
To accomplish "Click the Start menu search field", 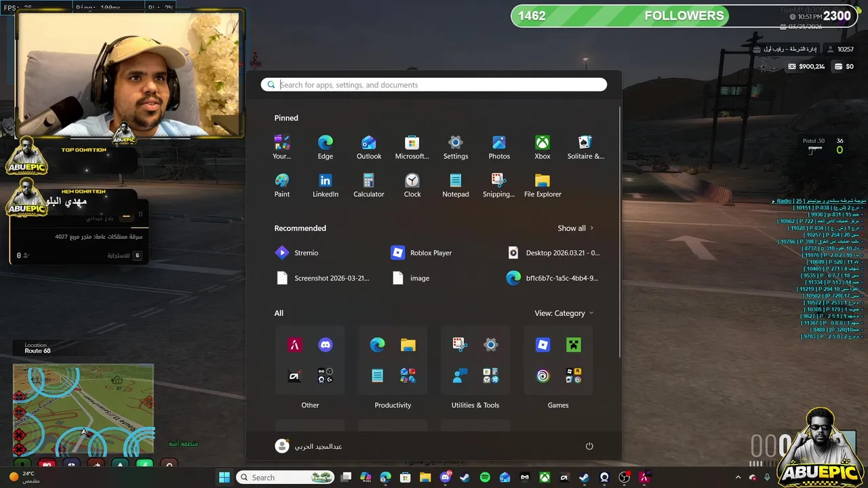I will point(434,85).
